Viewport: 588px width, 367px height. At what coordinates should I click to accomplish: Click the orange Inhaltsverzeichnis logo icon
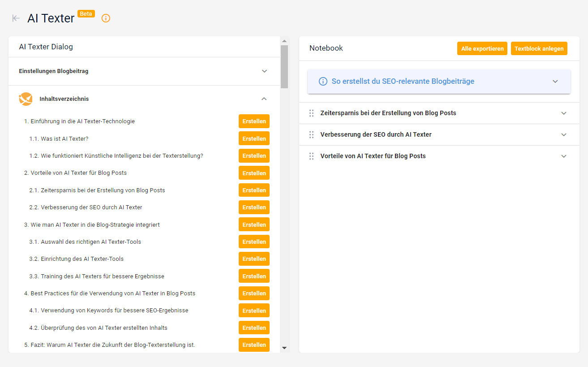26,99
